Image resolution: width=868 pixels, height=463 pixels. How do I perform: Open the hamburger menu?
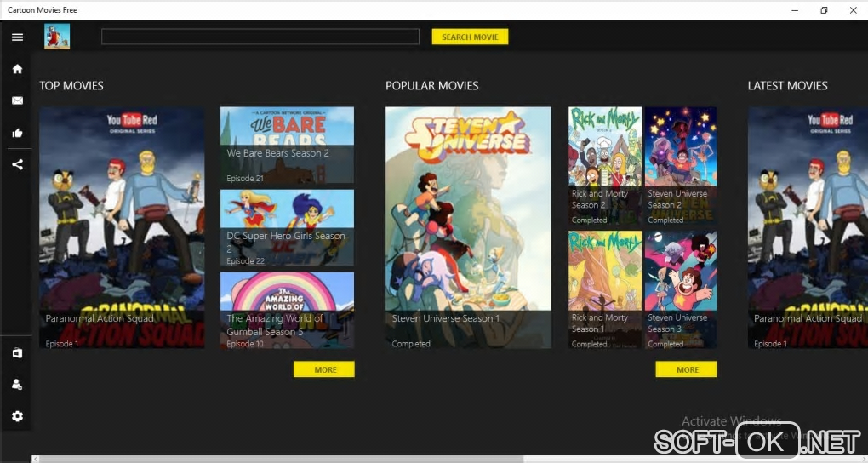pos(17,37)
